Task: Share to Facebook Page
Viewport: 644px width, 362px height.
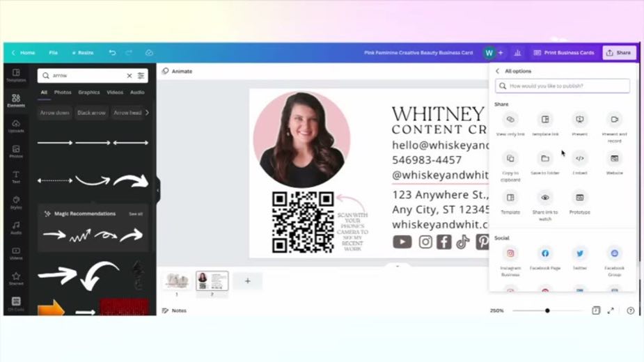Action: (x=545, y=258)
